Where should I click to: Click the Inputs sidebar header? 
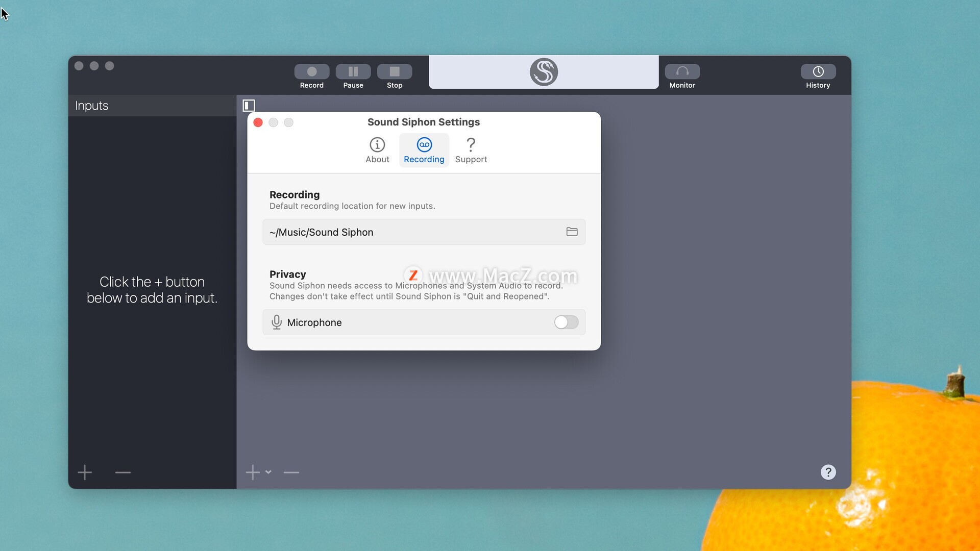tap(152, 106)
